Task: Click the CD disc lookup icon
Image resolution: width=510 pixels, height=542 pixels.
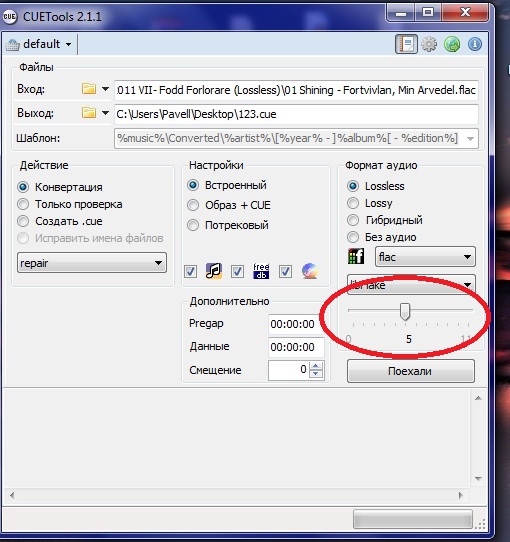Action: pyautogui.click(x=309, y=271)
